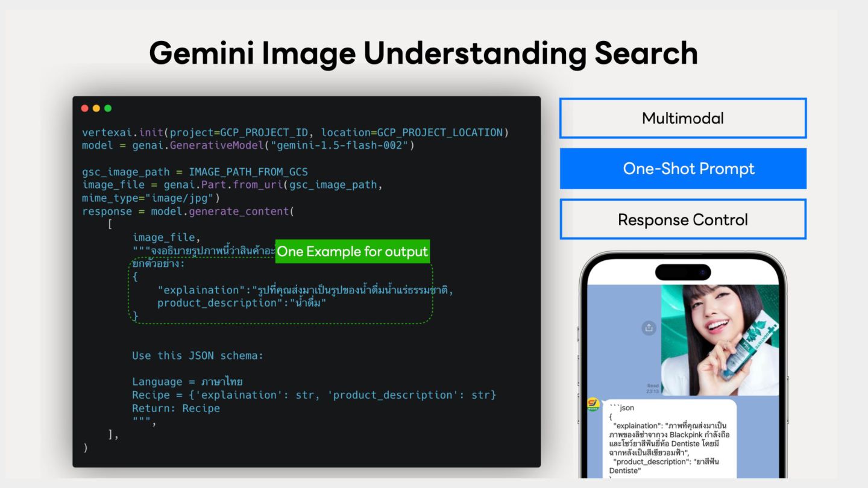Tap the ```json reply bubble in the phone

click(670, 440)
